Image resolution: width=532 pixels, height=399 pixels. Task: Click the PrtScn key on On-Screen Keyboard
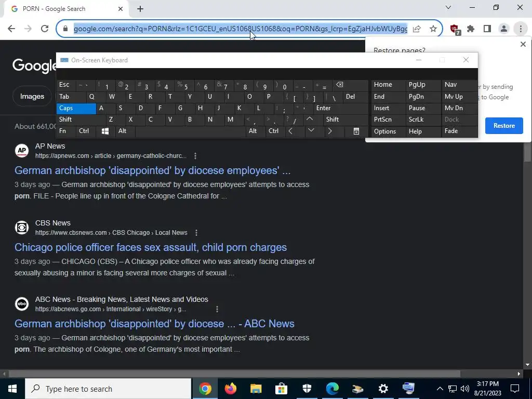tap(389, 119)
